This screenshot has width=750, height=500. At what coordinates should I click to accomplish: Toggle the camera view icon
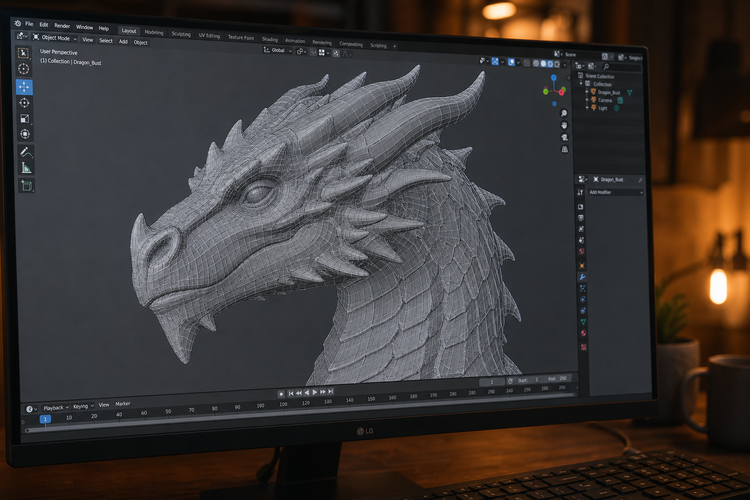(565, 137)
